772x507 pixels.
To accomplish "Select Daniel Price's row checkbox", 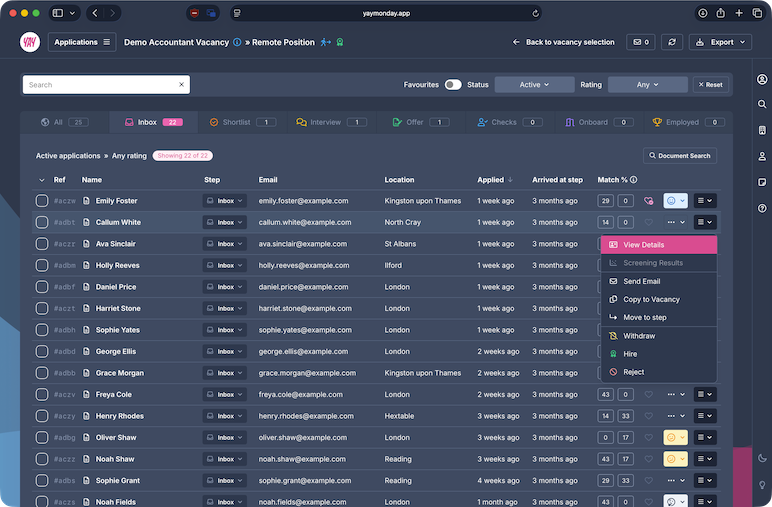I will 42,287.
